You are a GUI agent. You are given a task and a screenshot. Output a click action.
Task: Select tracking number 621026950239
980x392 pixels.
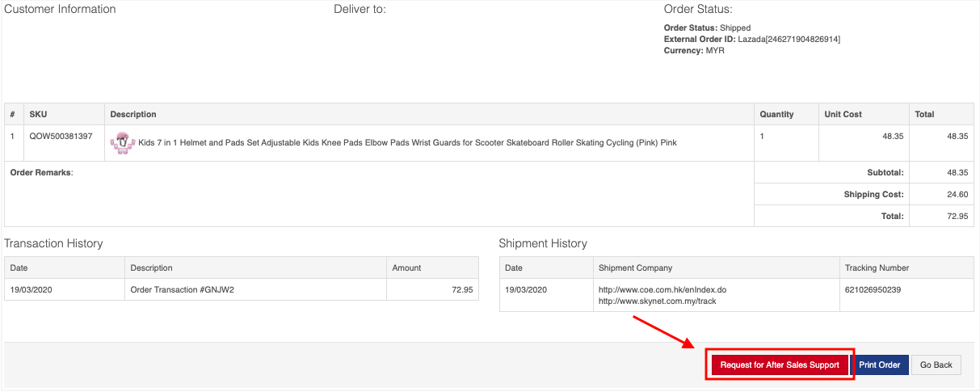(x=873, y=289)
